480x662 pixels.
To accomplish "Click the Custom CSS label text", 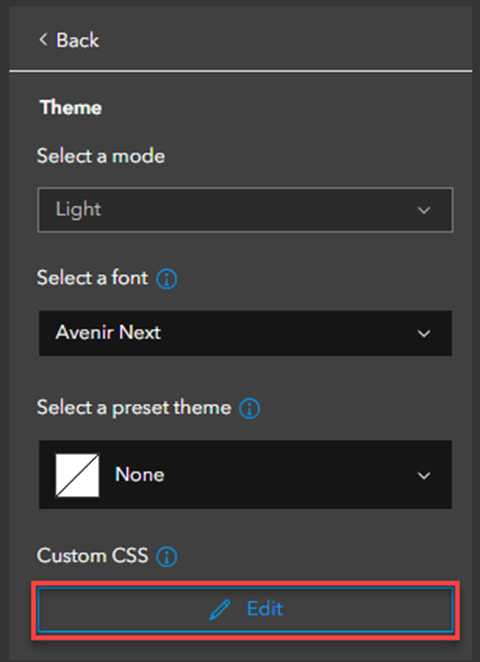I will [x=92, y=556].
